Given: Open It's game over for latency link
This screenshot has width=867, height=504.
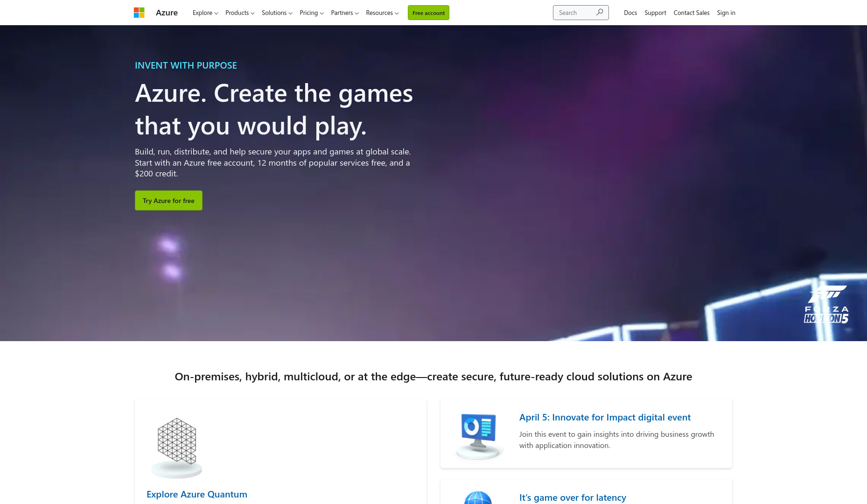Looking at the screenshot, I should coord(573,497).
